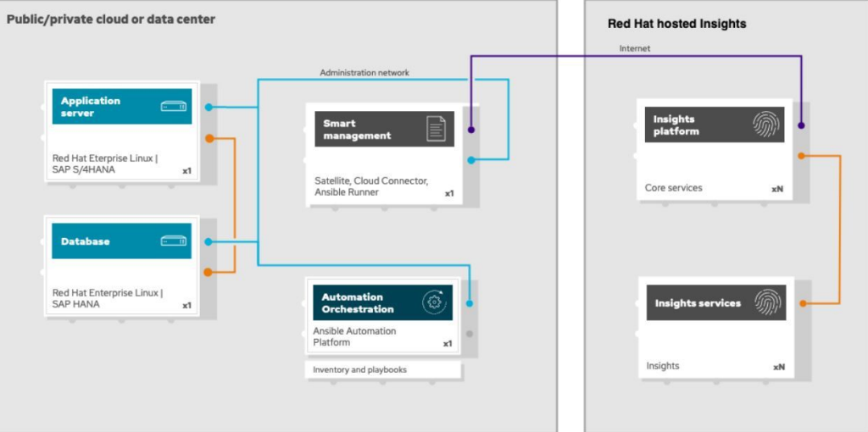The image size is (868, 432).
Task: Click the fingerprint icon in Insights services header
Action: [x=767, y=302]
